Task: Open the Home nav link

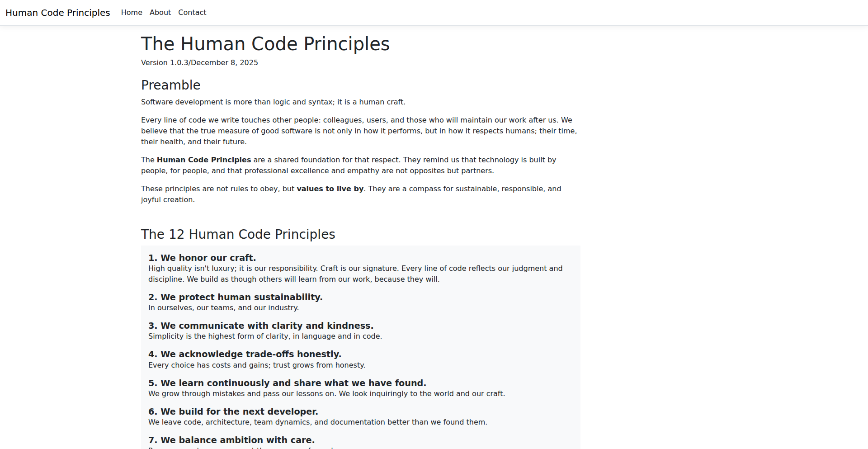Action: coord(132,13)
